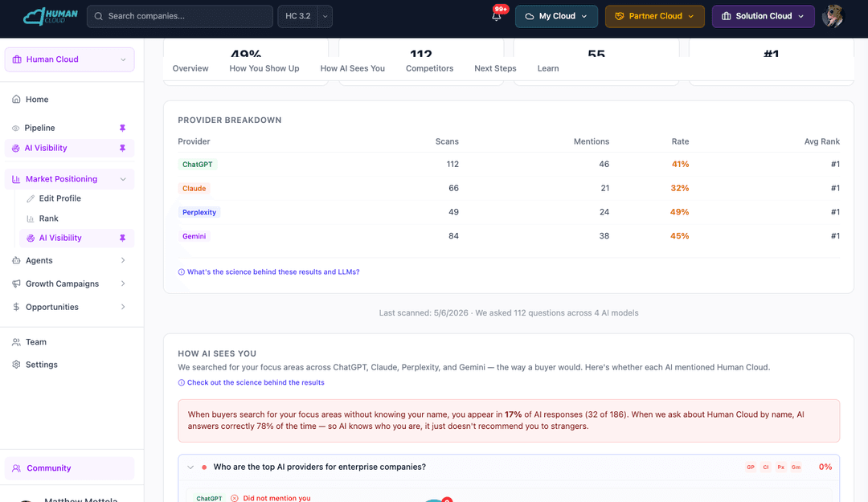This screenshot has width=868, height=502.
Task: Click the Agents robot icon
Action: coord(16,260)
